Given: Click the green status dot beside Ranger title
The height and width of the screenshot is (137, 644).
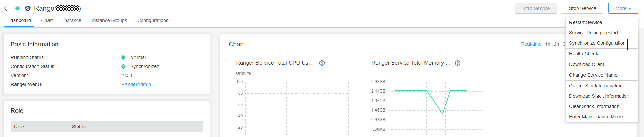Looking at the screenshot, I should pos(18,8).
